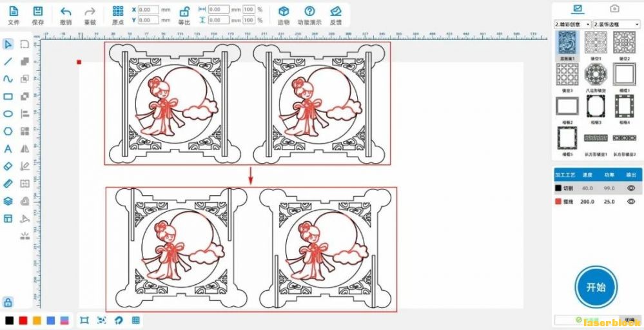This screenshot has width=644, height=330.
Task: Select the rectangle tool
Action: tap(8, 97)
